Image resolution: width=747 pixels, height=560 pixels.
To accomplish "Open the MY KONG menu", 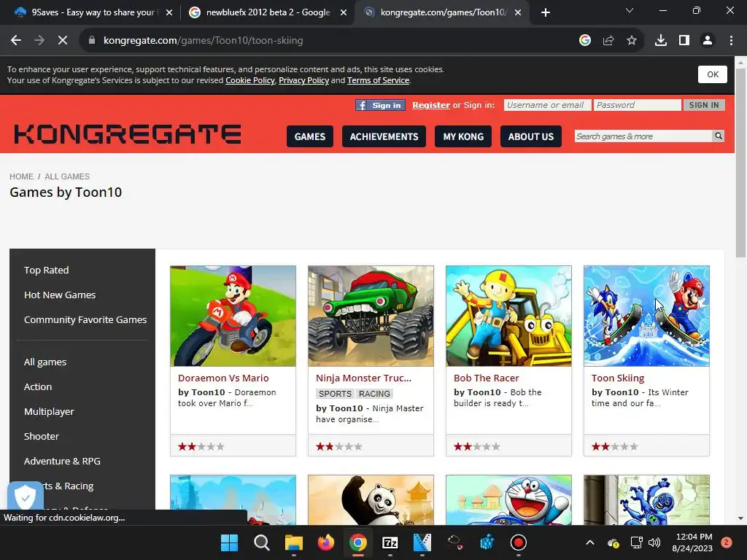I will click(463, 136).
